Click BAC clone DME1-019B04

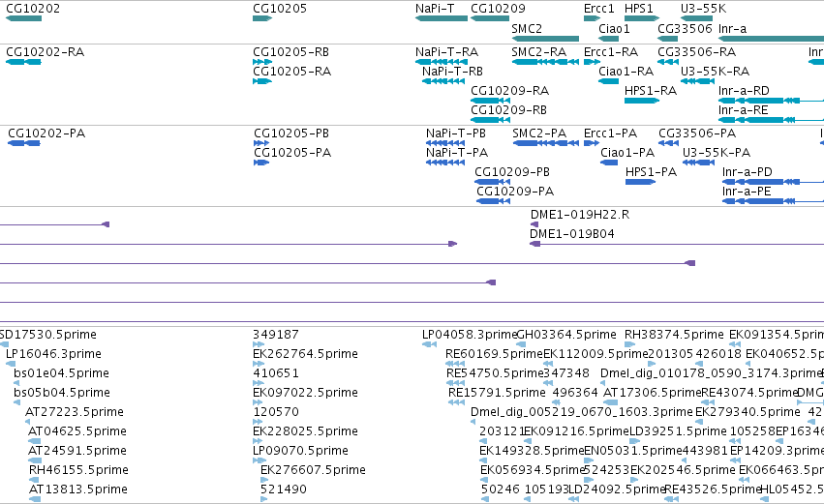click(571, 234)
